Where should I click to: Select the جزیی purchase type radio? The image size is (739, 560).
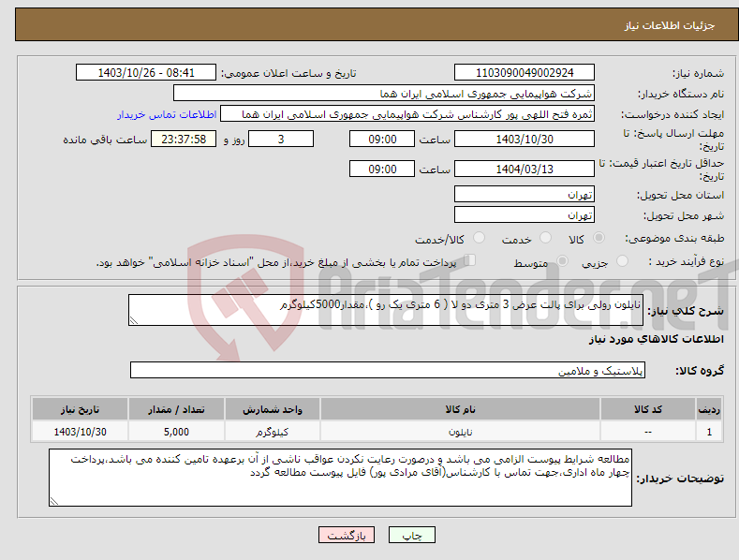click(x=622, y=260)
